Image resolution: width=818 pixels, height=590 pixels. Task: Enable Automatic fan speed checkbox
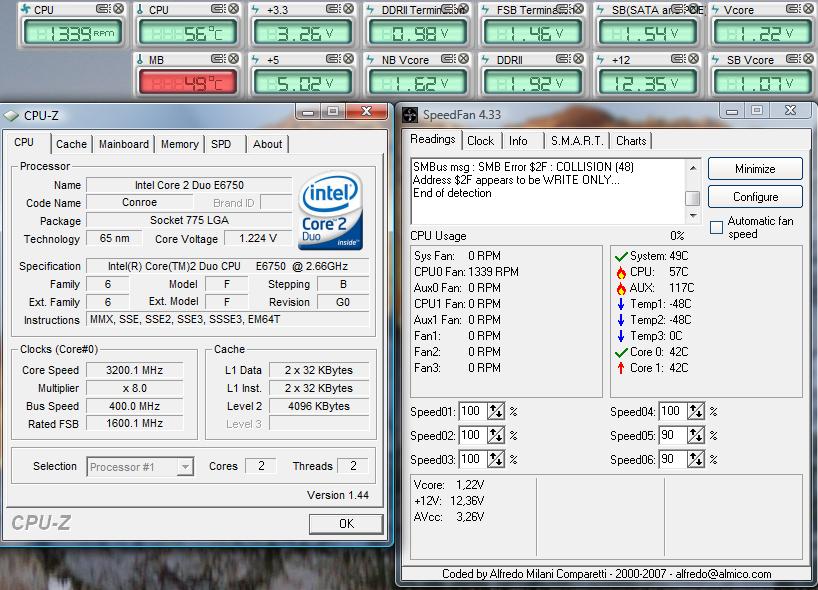coord(716,227)
